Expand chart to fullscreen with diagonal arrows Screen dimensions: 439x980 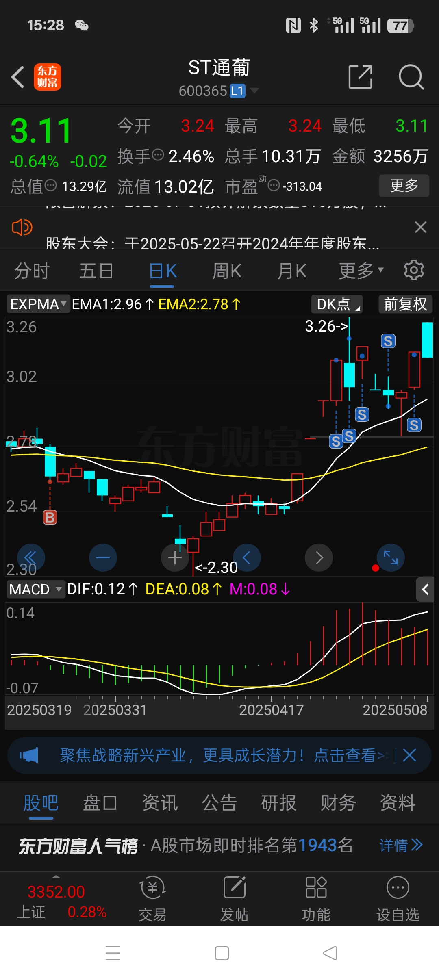391,557
